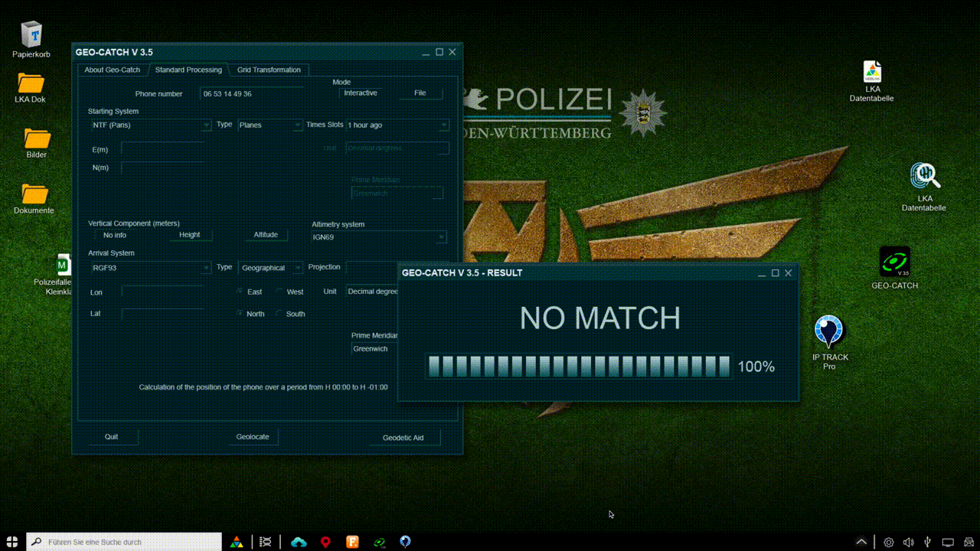Screen dimensions: 980x551
Task: Switch to the About Geo-Catch tab
Action: pos(113,70)
